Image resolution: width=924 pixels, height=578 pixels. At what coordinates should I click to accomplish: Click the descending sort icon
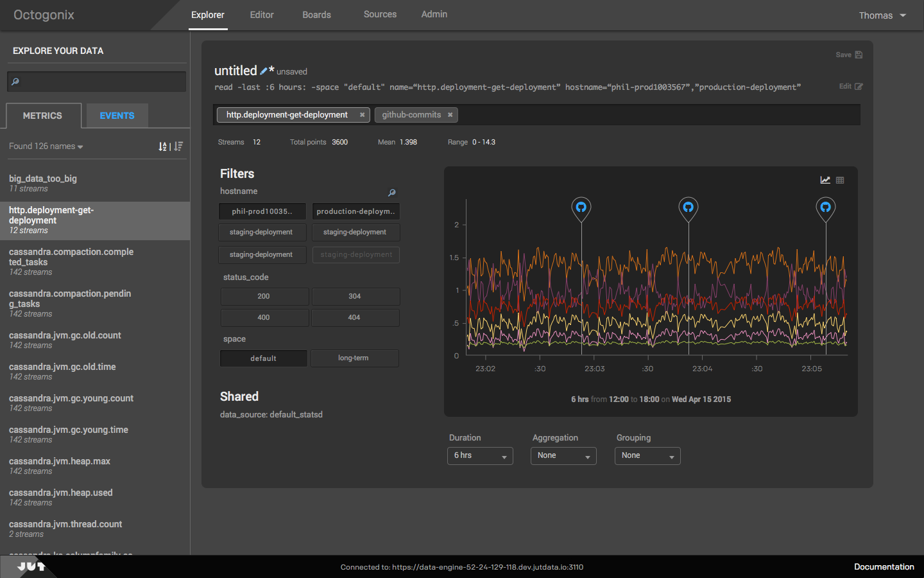[178, 146]
